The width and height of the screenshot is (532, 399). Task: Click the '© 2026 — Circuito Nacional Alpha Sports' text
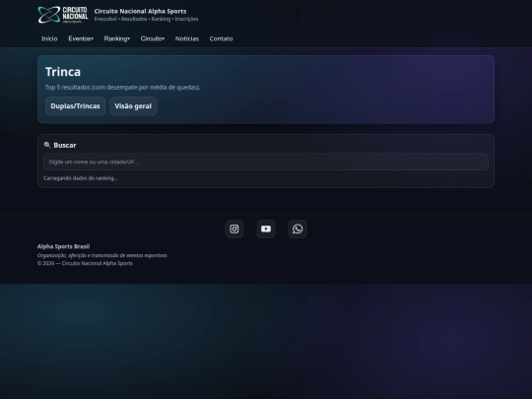(x=85, y=263)
